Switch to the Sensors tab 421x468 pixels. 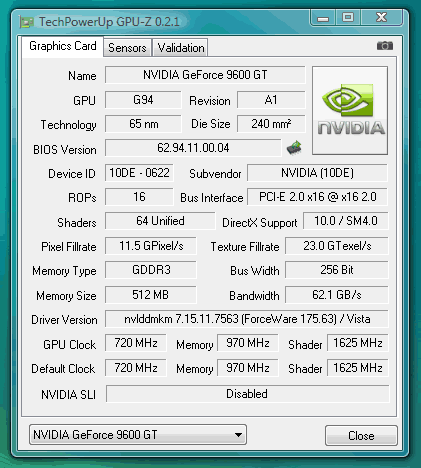(127, 48)
